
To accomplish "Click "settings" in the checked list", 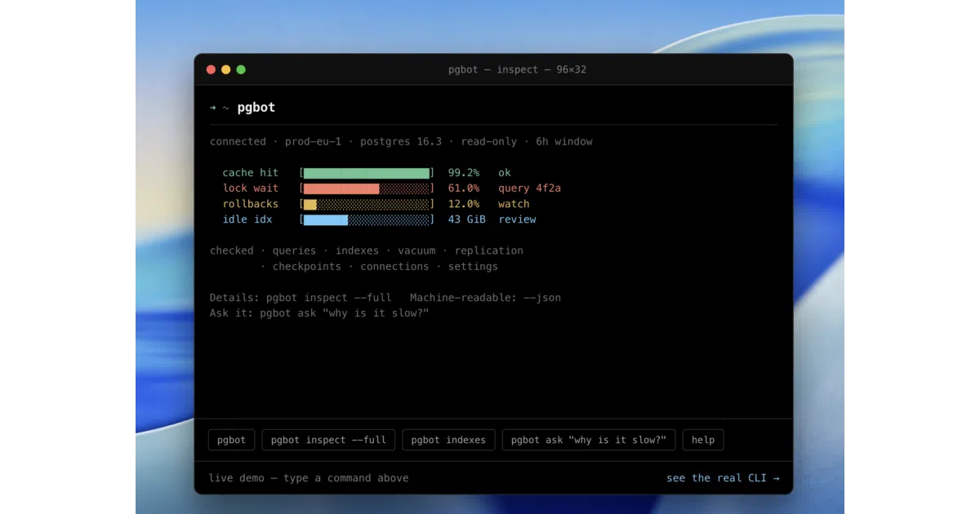I will click(x=473, y=267).
